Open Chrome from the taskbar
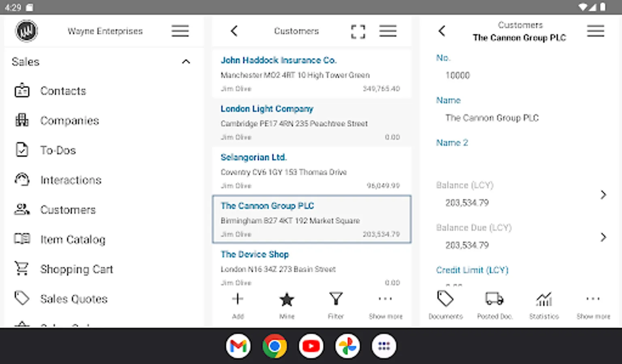Image resolution: width=622 pixels, height=364 pixels. click(x=275, y=346)
